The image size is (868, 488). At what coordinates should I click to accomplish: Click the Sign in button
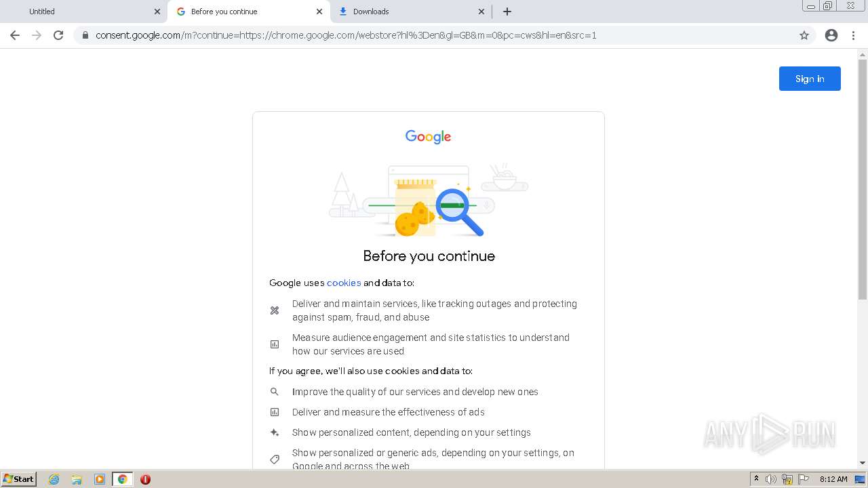pyautogui.click(x=810, y=79)
